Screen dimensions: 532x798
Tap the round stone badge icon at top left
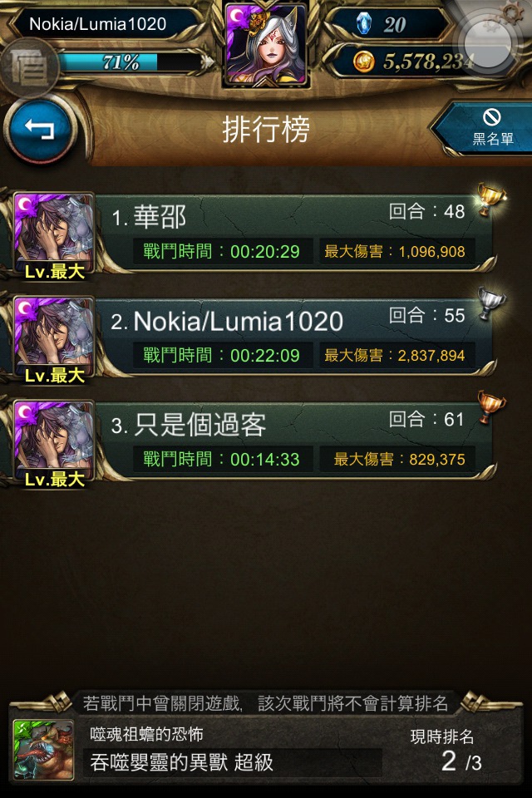29,66
